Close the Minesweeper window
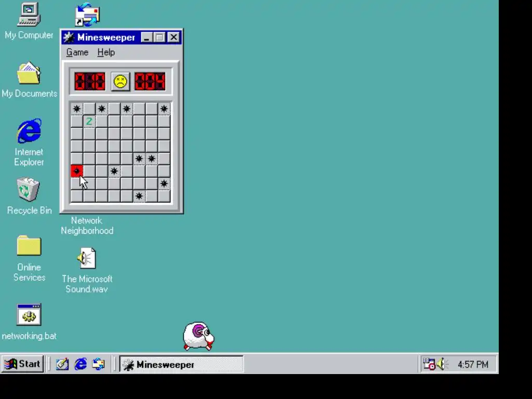This screenshot has height=399, width=532. pos(174,37)
